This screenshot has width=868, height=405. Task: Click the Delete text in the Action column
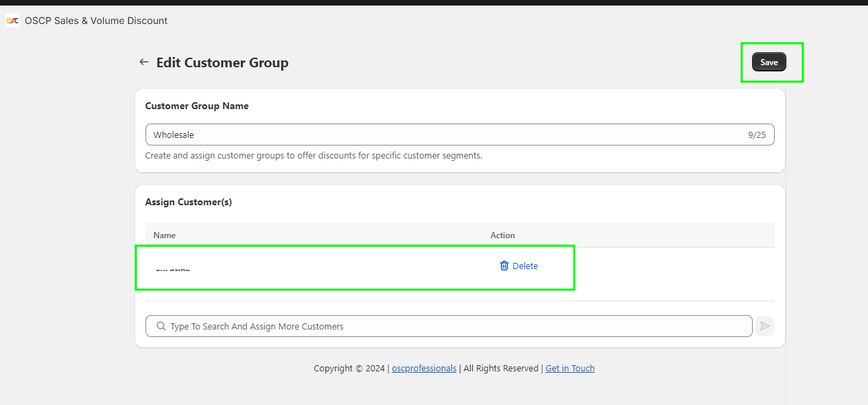click(x=525, y=266)
